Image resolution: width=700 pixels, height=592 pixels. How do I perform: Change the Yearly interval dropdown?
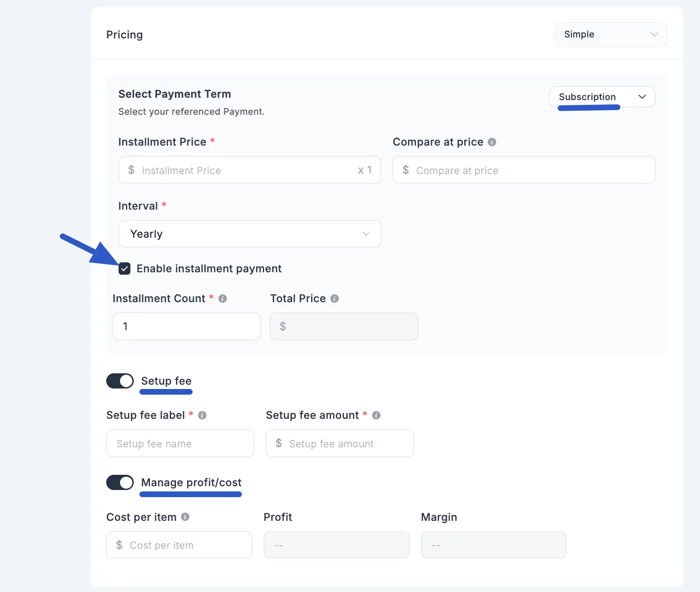249,233
